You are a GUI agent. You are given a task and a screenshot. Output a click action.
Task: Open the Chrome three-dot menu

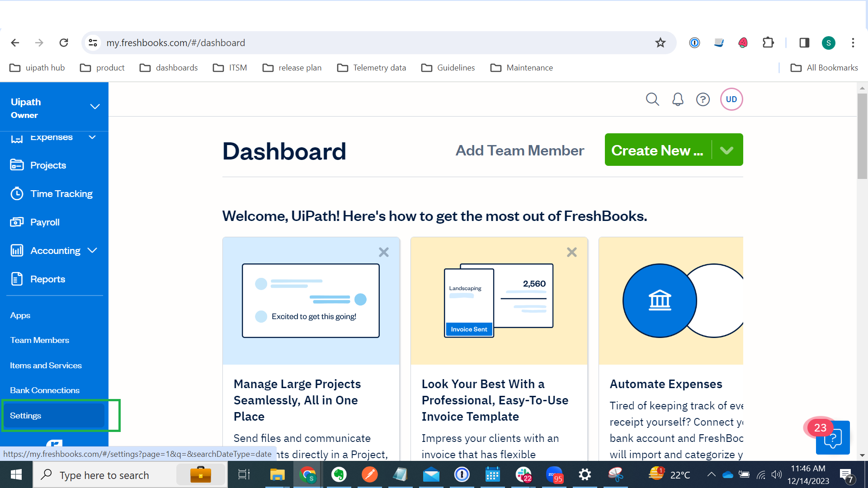click(853, 43)
